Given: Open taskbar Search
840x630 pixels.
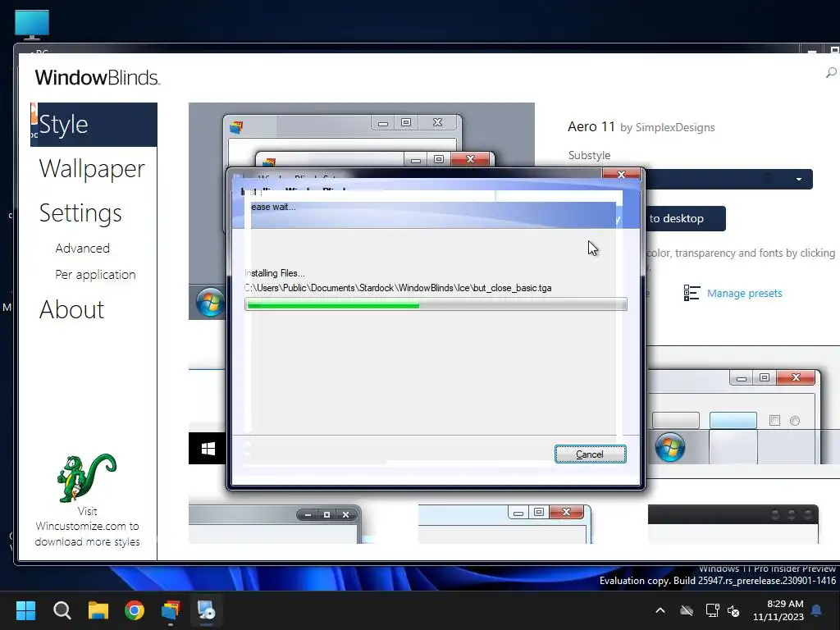Looking at the screenshot, I should 62,610.
